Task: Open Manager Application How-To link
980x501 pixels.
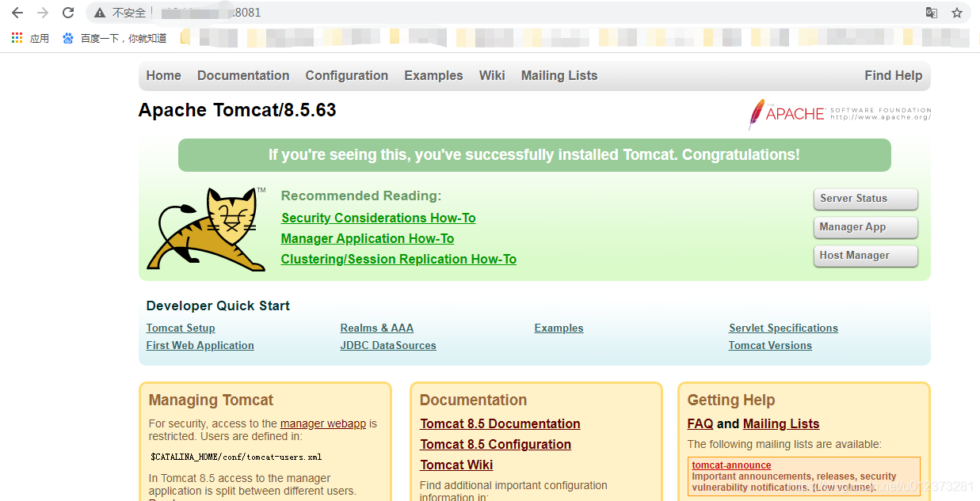Action: tap(368, 239)
